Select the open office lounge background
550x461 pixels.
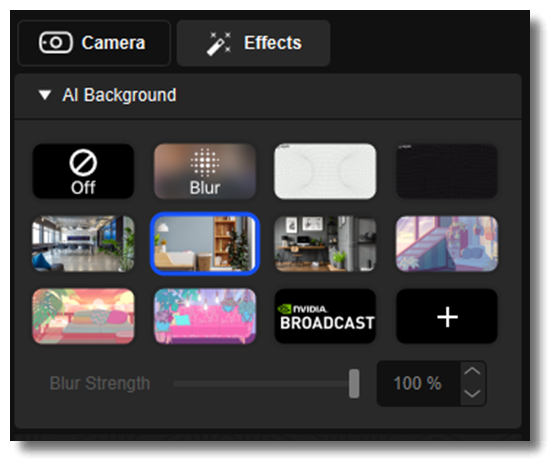(83, 244)
